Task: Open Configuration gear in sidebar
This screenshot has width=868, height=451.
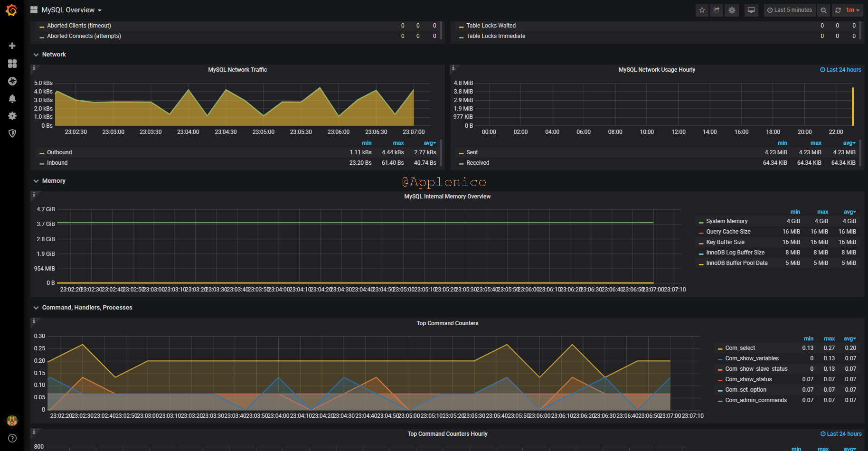Action: [12, 116]
